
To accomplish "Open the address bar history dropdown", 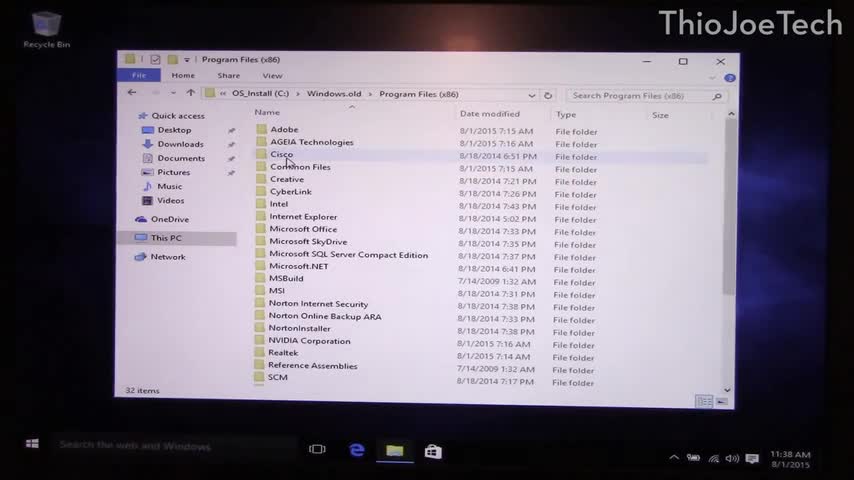I will point(532,95).
